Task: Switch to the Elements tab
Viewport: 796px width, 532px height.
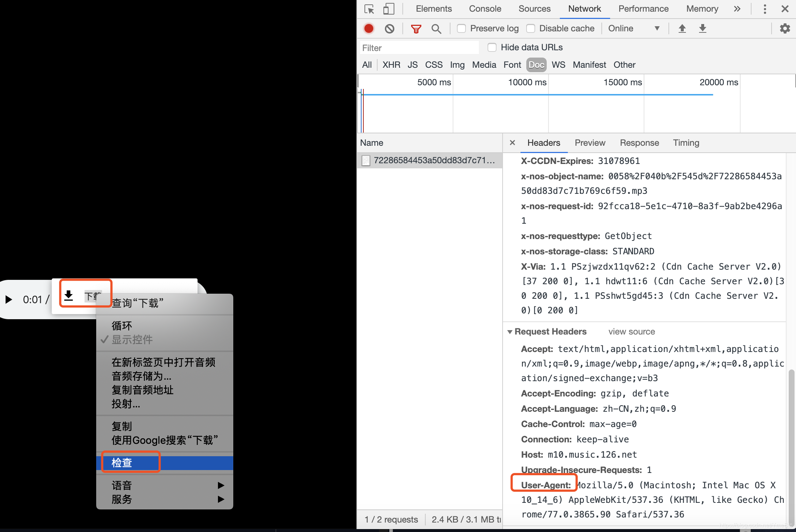Action: [x=433, y=9]
